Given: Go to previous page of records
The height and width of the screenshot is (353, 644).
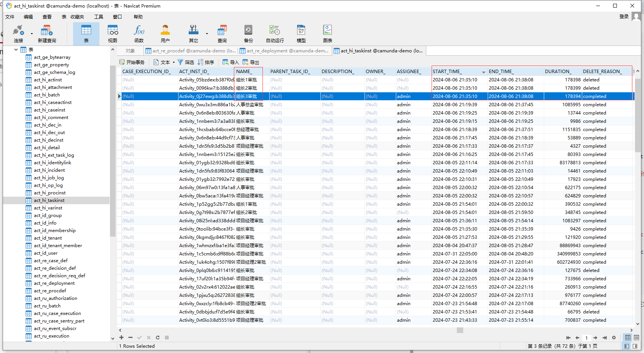Looking at the screenshot, I should tap(577, 338).
